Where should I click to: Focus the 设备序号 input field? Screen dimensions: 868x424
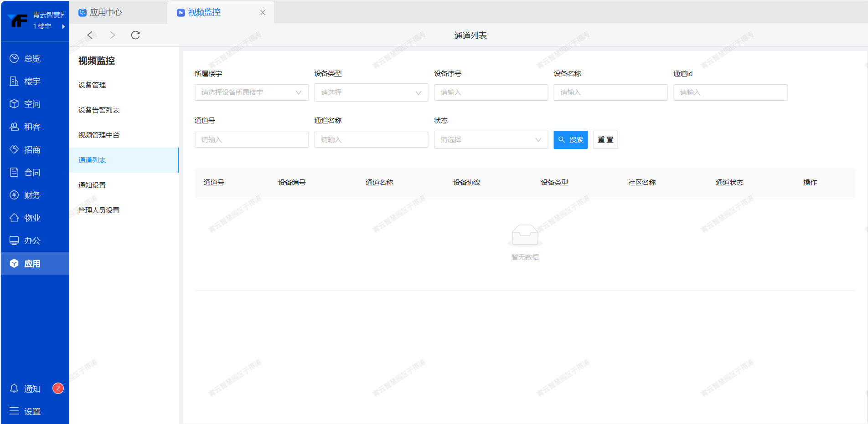(491, 92)
